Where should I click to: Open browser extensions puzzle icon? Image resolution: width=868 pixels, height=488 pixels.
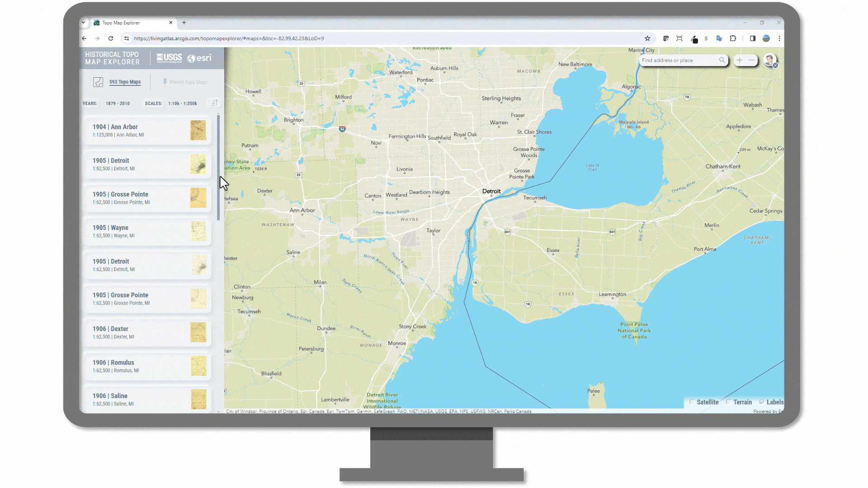click(733, 38)
